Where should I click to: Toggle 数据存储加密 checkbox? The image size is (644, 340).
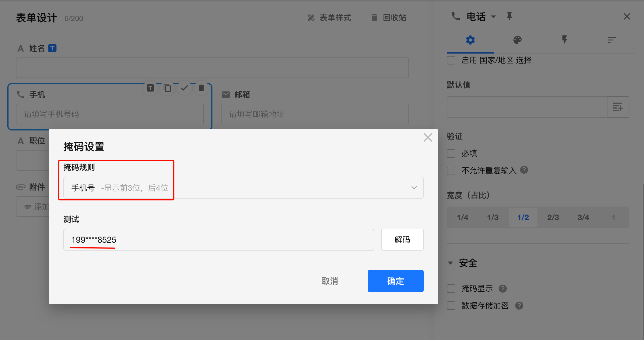click(x=451, y=306)
